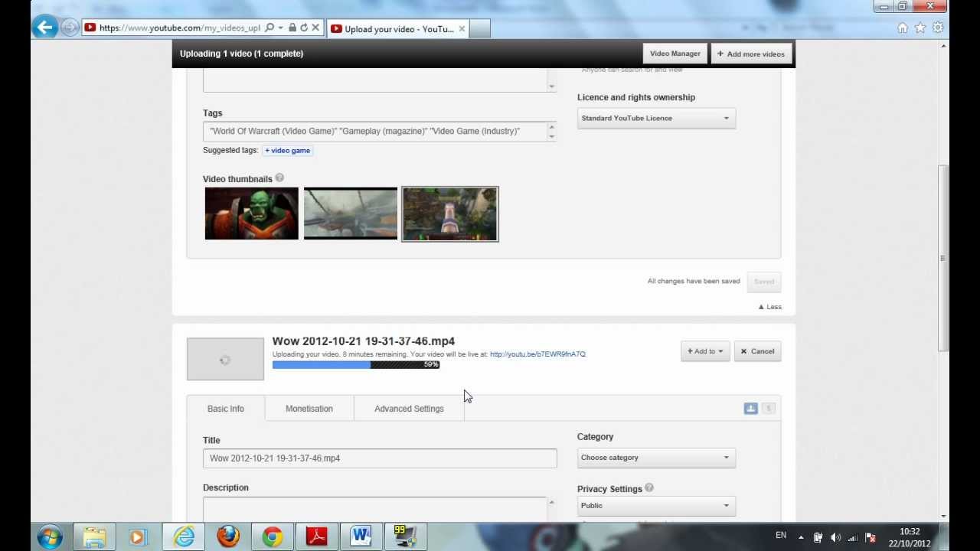The image size is (980, 551).
Task: Click Video thumbnails help question icon
Action: (x=279, y=178)
